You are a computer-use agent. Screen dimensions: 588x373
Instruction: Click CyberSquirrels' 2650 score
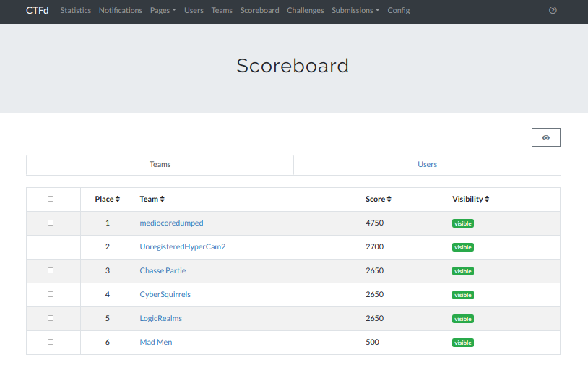tap(375, 294)
